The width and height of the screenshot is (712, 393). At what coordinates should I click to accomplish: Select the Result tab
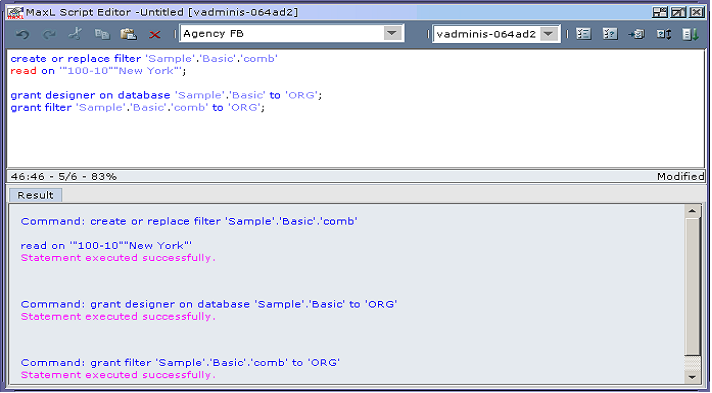tap(35, 195)
